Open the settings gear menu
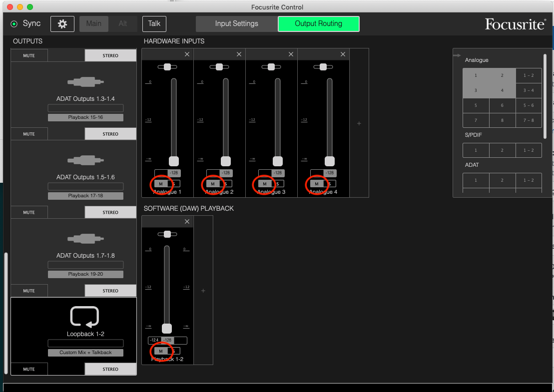Screen dimensions: 554x392 62,23
